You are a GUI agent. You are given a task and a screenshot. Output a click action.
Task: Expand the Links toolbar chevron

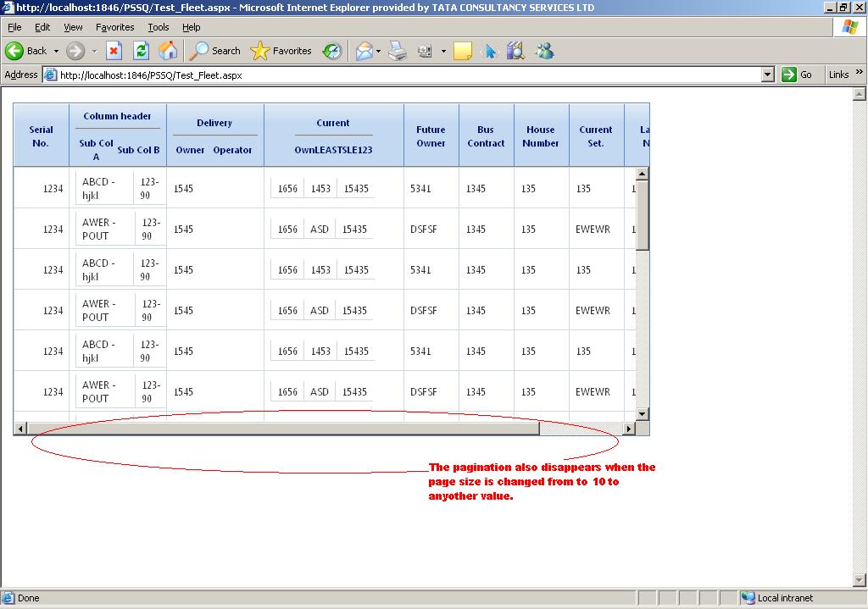[x=860, y=72]
